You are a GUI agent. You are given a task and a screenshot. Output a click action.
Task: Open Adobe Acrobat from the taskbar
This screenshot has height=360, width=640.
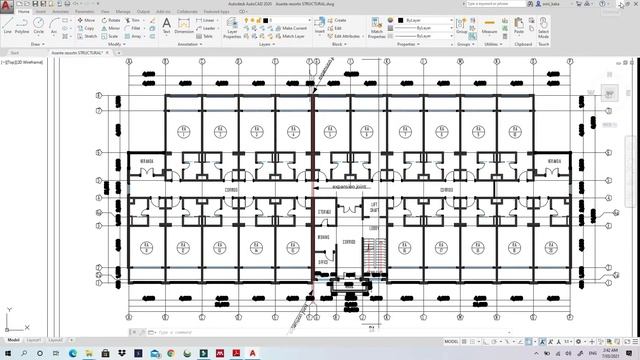[236, 353]
